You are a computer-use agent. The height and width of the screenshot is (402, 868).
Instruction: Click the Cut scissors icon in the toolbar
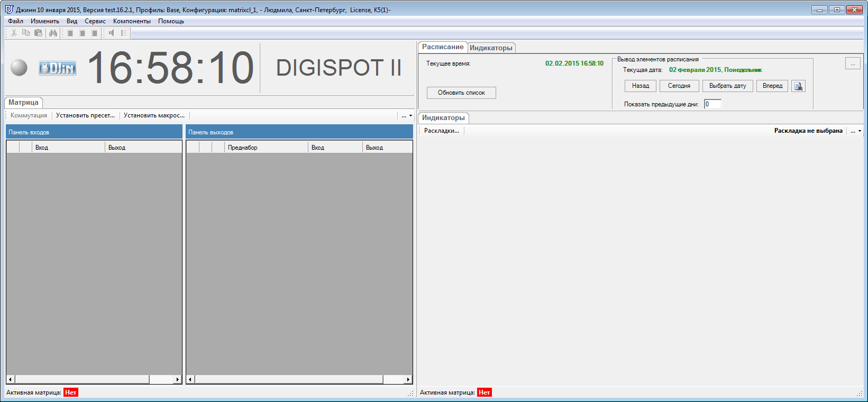point(14,33)
